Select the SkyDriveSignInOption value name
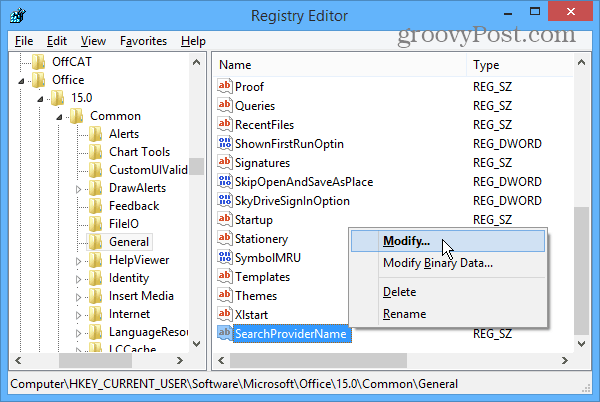Screen dimensions: 600x402 click(x=292, y=201)
